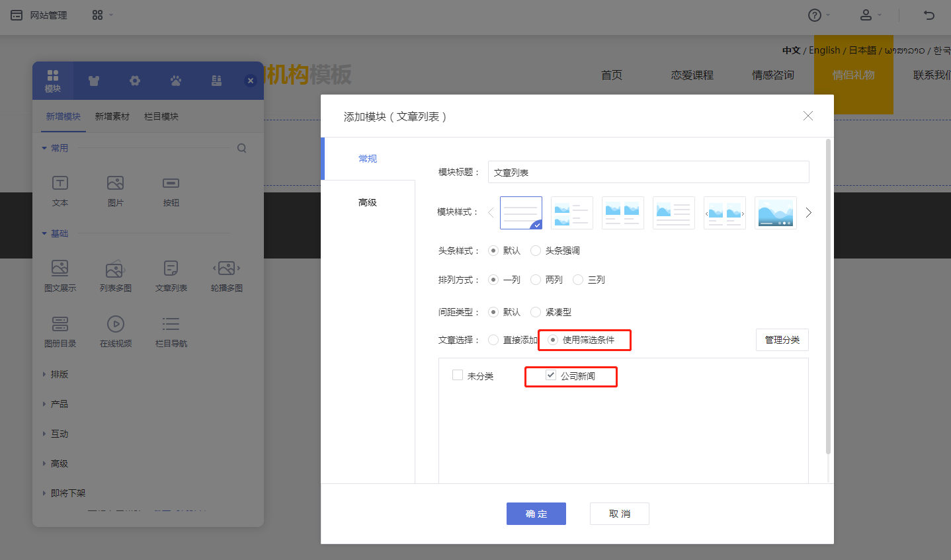
Task: Select the 栏目导航 navigation module icon
Action: point(171,325)
